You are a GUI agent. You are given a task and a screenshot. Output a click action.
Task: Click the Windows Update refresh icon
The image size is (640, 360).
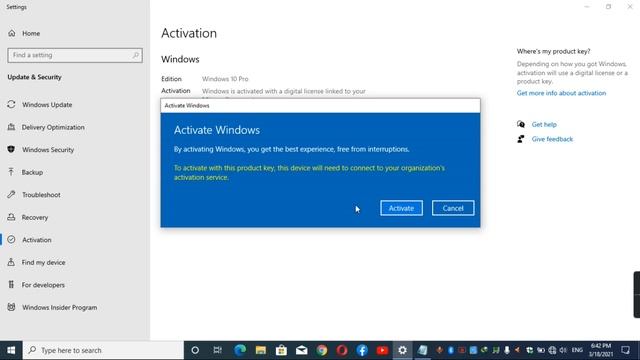[11, 104]
